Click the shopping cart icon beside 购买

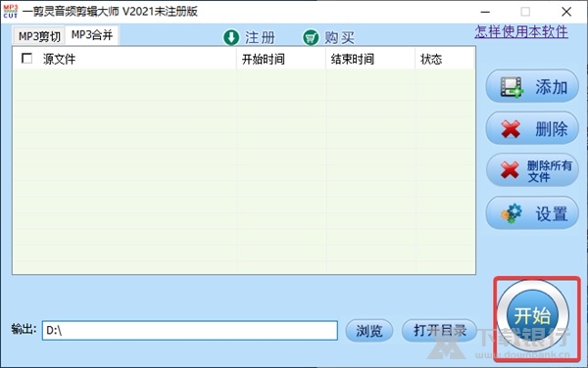(311, 37)
